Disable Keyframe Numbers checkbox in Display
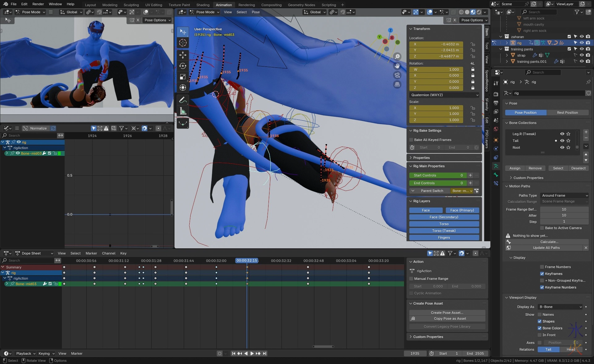Screen dimensions: 594x364 pyautogui.click(x=542, y=287)
